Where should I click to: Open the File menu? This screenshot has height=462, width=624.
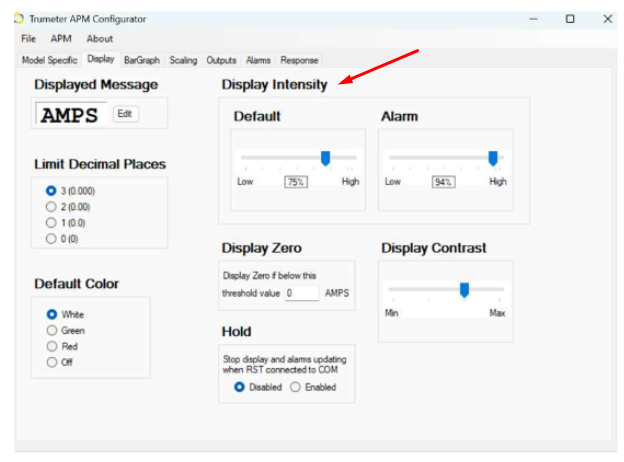click(28, 39)
